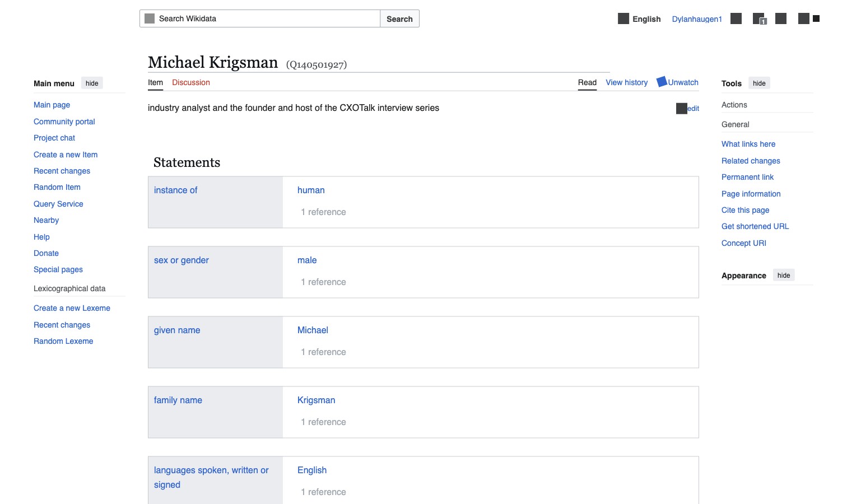The image size is (847, 504).
Task: Open the user menu dropdown at top right
Action: [809, 18]
